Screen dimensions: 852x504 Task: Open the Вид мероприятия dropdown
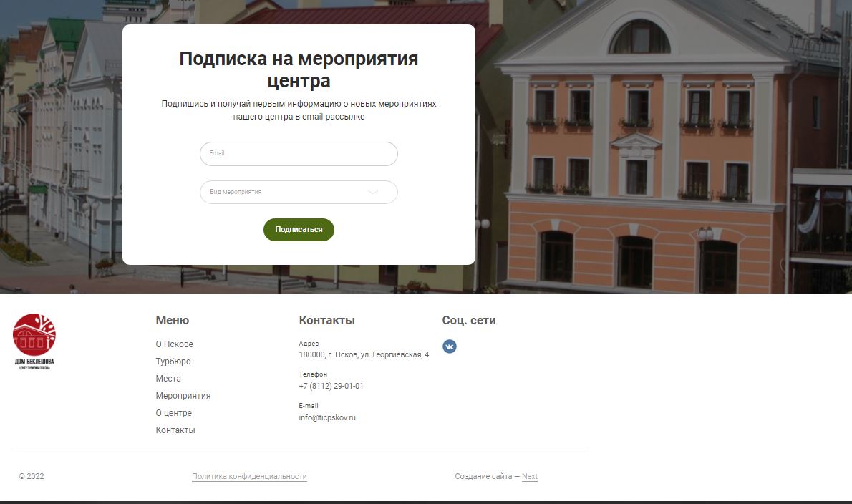coord(299,193)
